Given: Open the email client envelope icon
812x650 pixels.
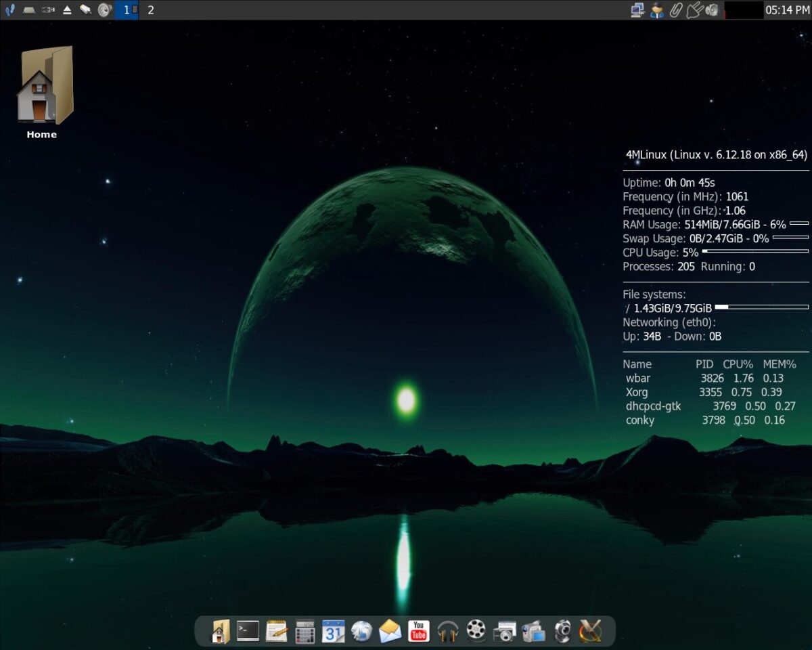Looking at the screenshot, I should tap(389, 631).
